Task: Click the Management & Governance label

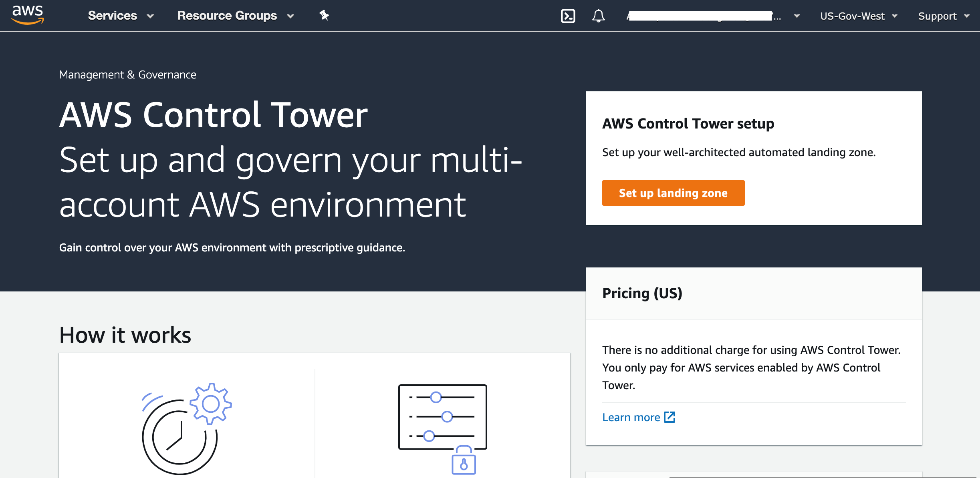Action: click(128, 74)
